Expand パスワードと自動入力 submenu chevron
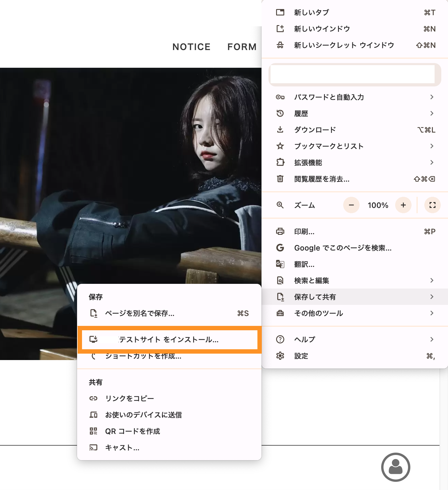 coord(432,97)
